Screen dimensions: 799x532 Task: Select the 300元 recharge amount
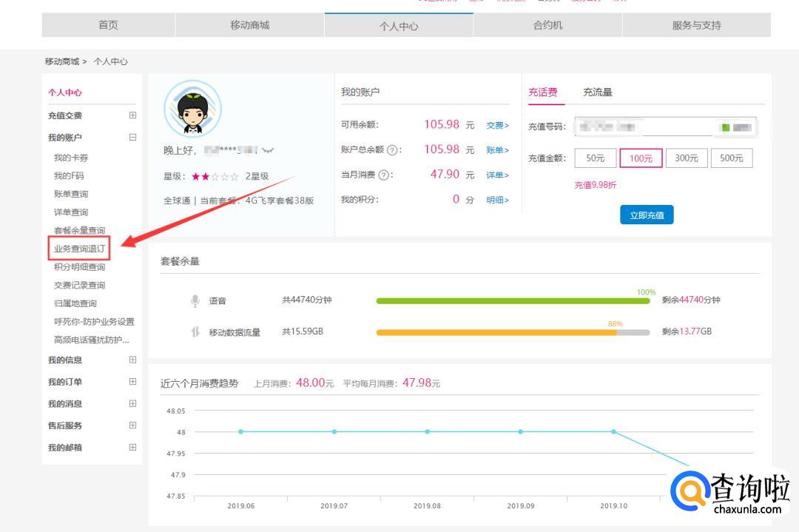click(687, 158)
